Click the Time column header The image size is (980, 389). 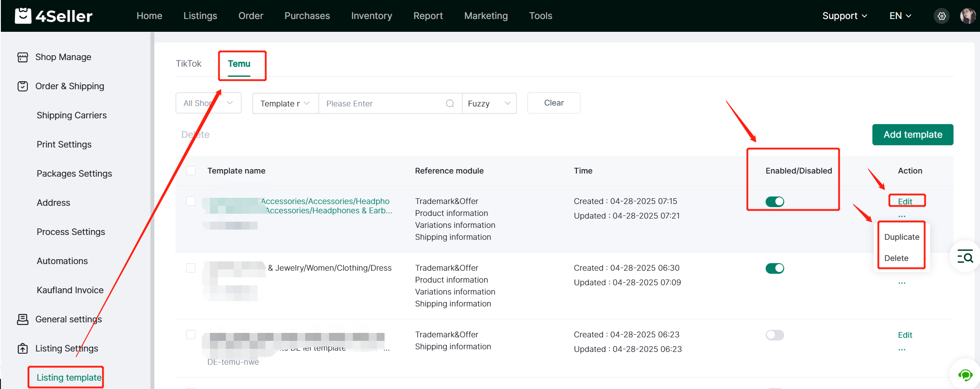coord(583,171)
